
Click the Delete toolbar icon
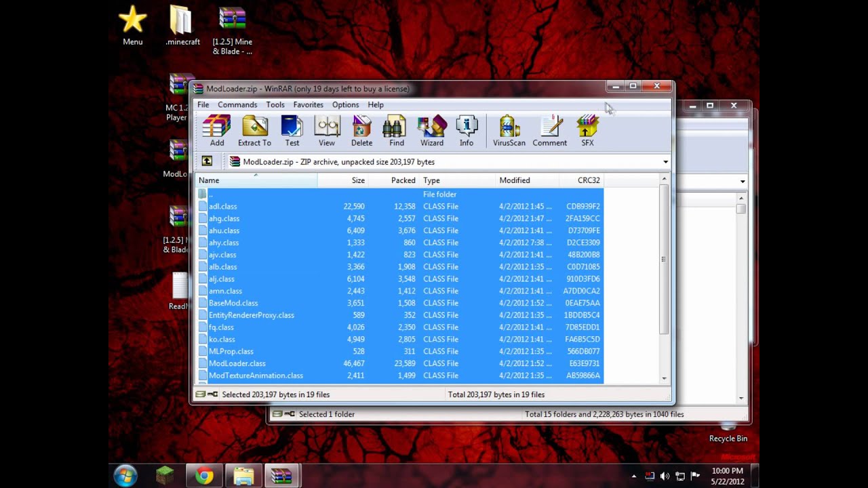pos(361,131)
